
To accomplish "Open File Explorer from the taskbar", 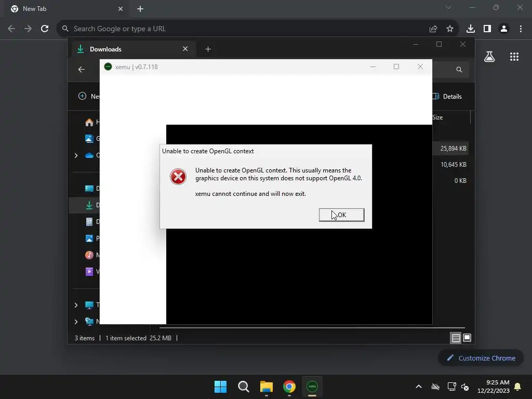I will (x=267, y=387).
